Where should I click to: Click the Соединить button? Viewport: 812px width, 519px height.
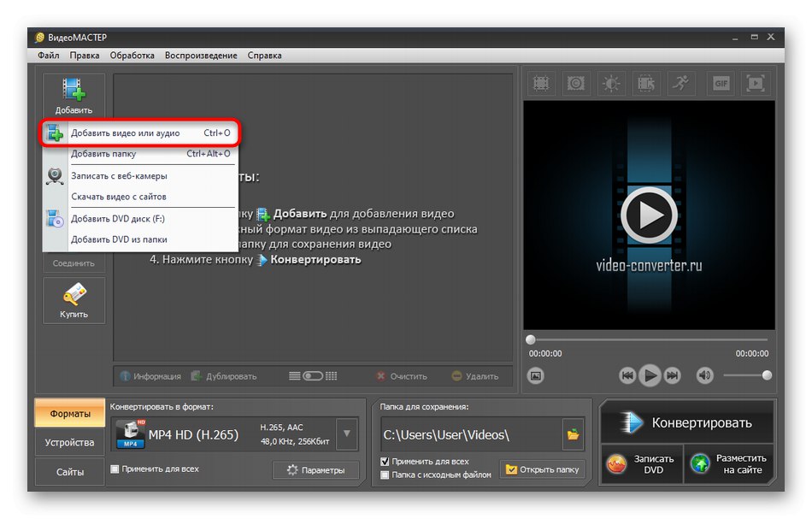click(74, 263)
